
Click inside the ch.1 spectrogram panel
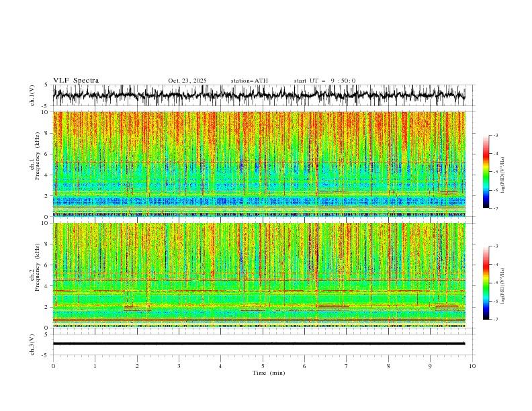tap(259, 164)
